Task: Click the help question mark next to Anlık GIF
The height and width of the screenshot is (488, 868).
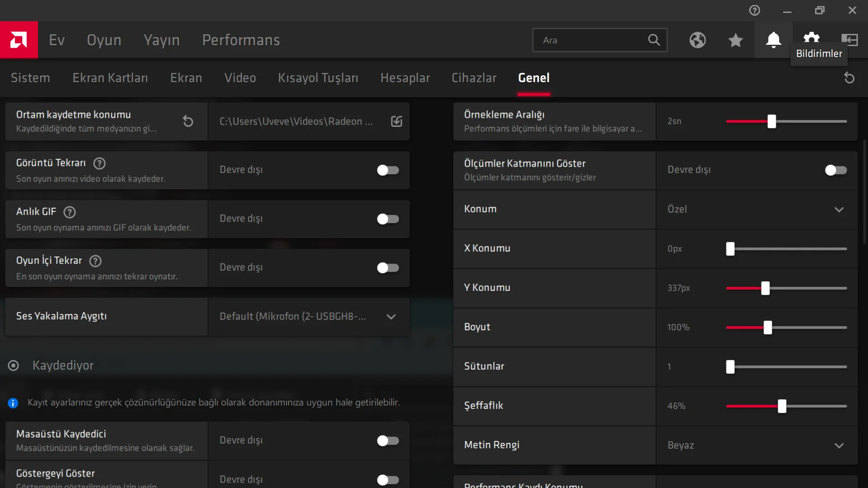Action: (69, 212)
